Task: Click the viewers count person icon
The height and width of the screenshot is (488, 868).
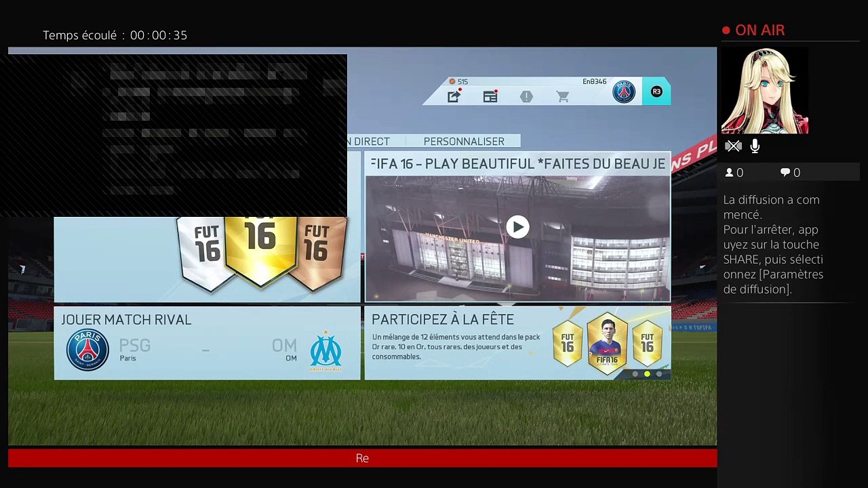Action: [x=730, y=173]
